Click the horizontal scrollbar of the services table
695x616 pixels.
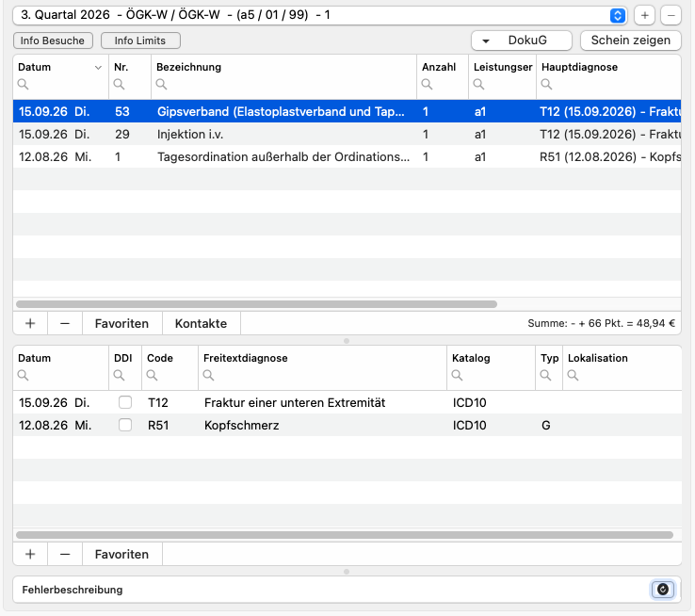pyautogui.click(x=256, y=304)
